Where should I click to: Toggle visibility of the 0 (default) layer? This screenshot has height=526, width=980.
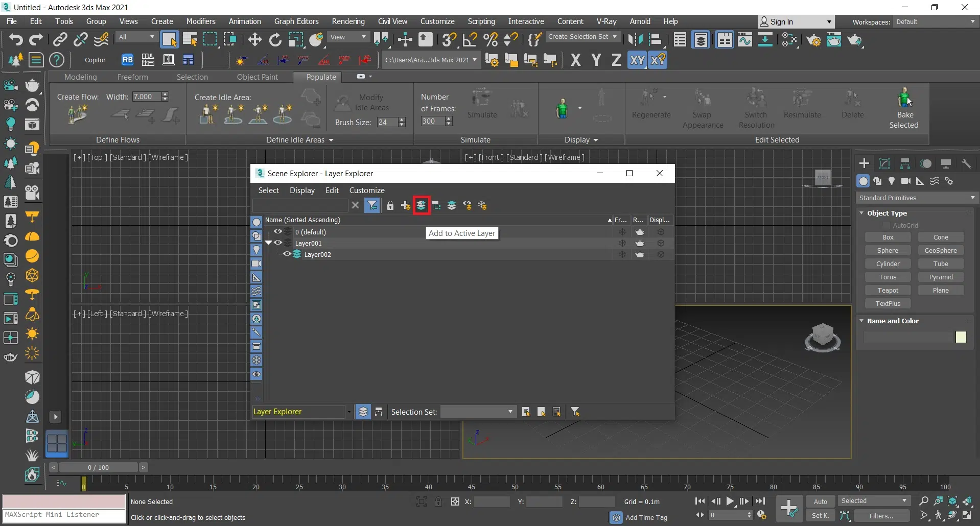pyautogui.click(x=278, y=231)
